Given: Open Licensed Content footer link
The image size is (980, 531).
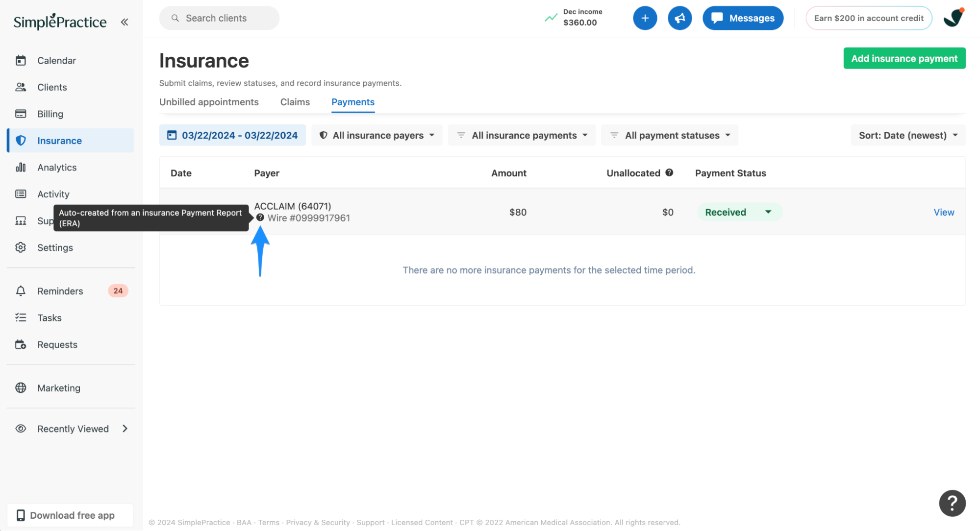Looking at the screenshot, I should pos(422,523).
